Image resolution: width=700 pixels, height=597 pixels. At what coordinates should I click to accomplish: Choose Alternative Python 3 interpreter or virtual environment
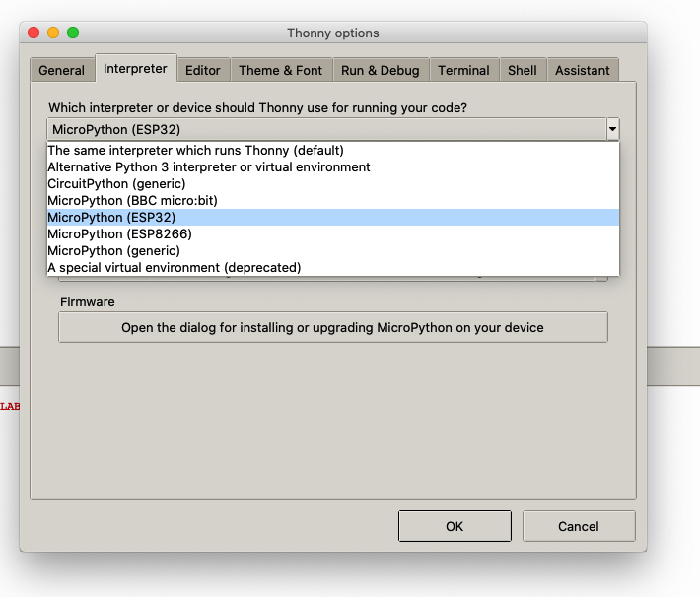[x=333, y=166]
